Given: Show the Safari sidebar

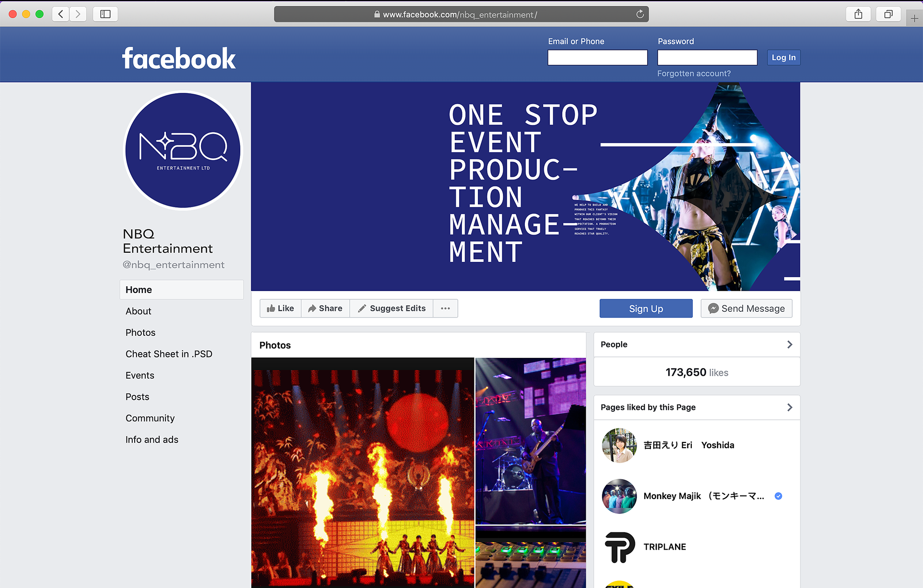Looking at the screenshot, I should click(x=105, y=14).
